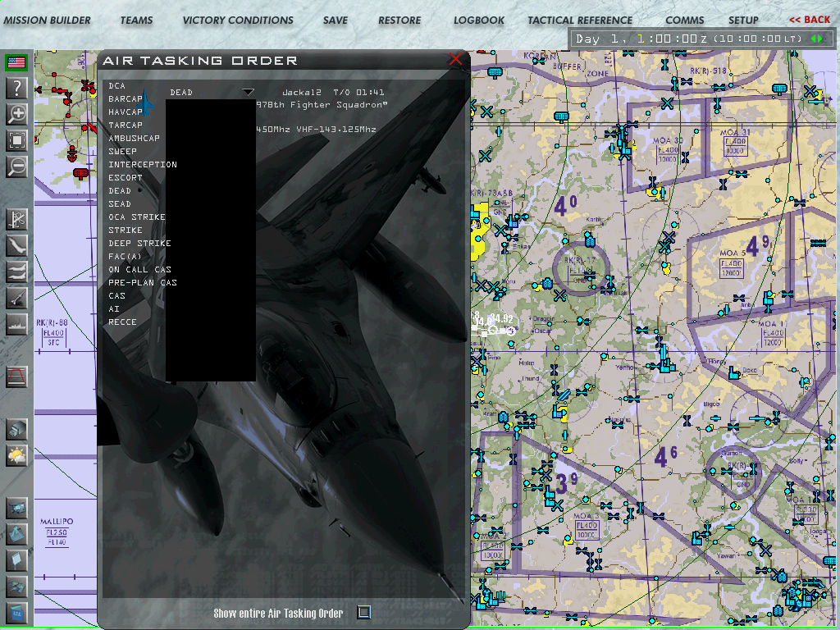This screenshot has width=840, height=630.
Task: Select SWEEP from the mission list
Action: pyautogui.click(x=123, y=152)
